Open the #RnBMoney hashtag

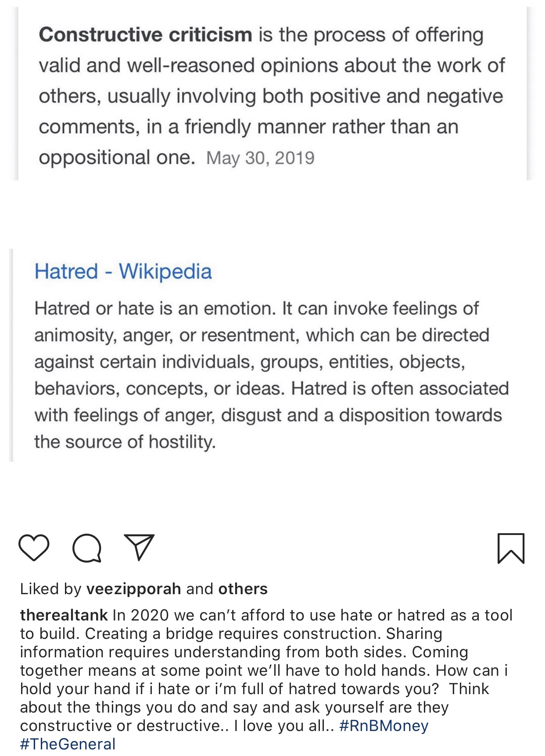click(x=384, y=726)
